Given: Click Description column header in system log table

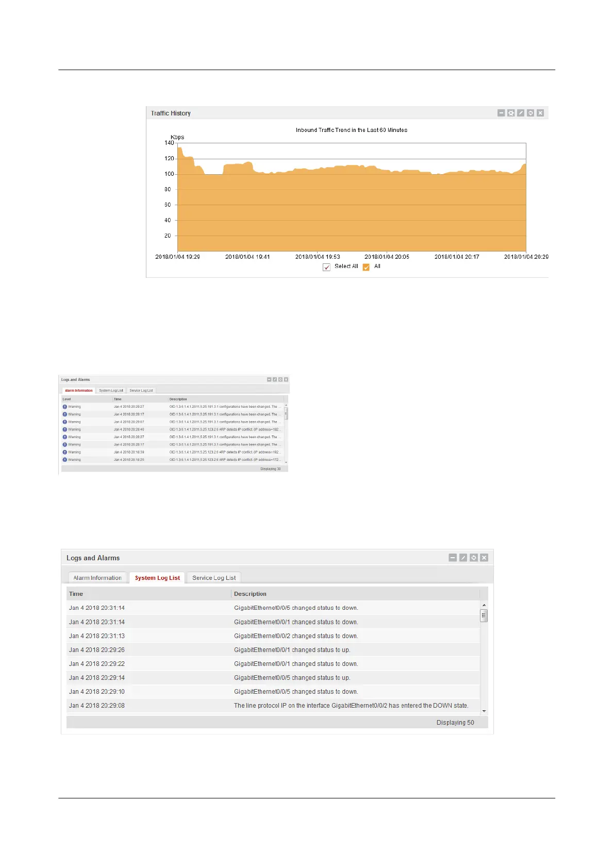Looking at the screenshot, I should pyautogui.click(x=355, y=594).
